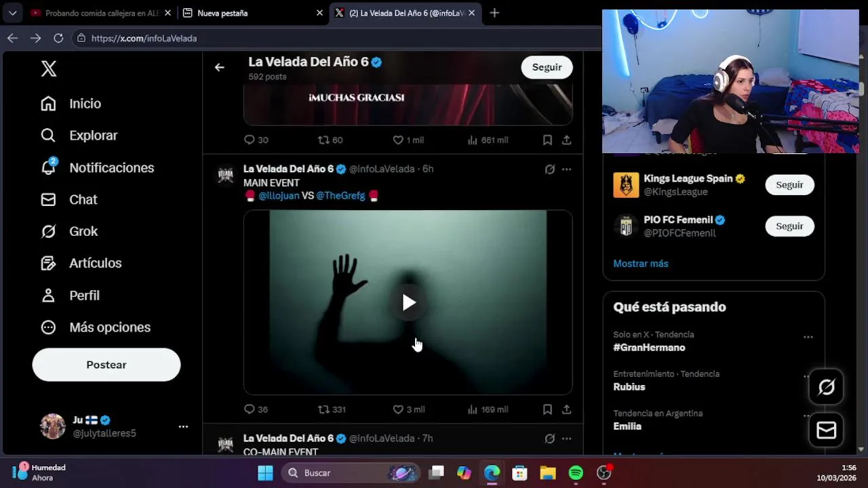Viewport: 868px width, 488px height.
Task: Repost MAIN EVENT post with 331 reposts
Action: click(x=332, y=409)
